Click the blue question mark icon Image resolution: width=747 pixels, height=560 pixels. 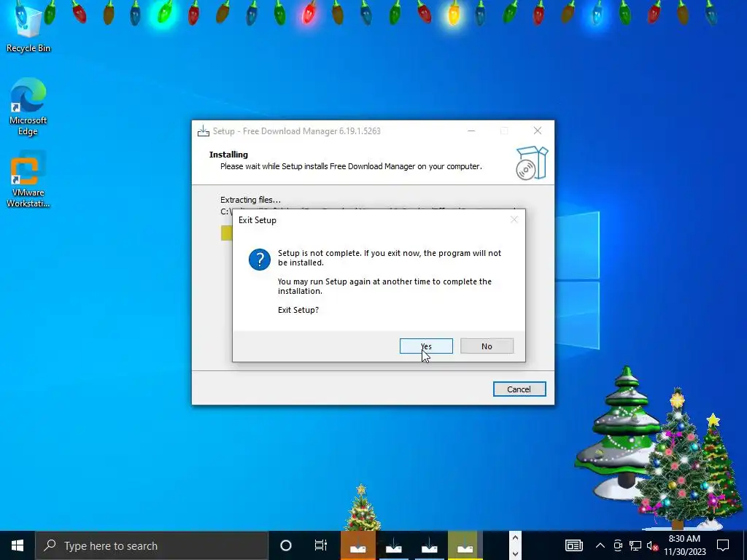pyautogui.click(x=260, y=260)
